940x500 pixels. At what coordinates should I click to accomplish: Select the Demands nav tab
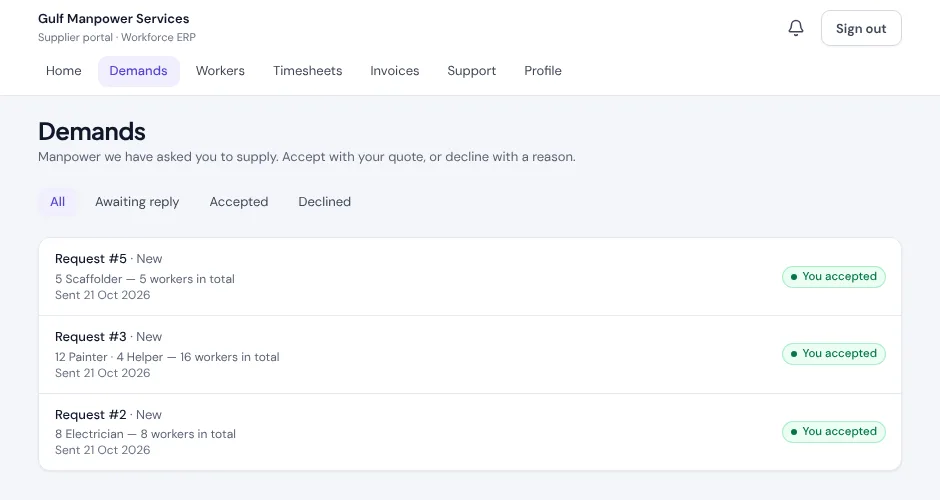click(138, 71)
